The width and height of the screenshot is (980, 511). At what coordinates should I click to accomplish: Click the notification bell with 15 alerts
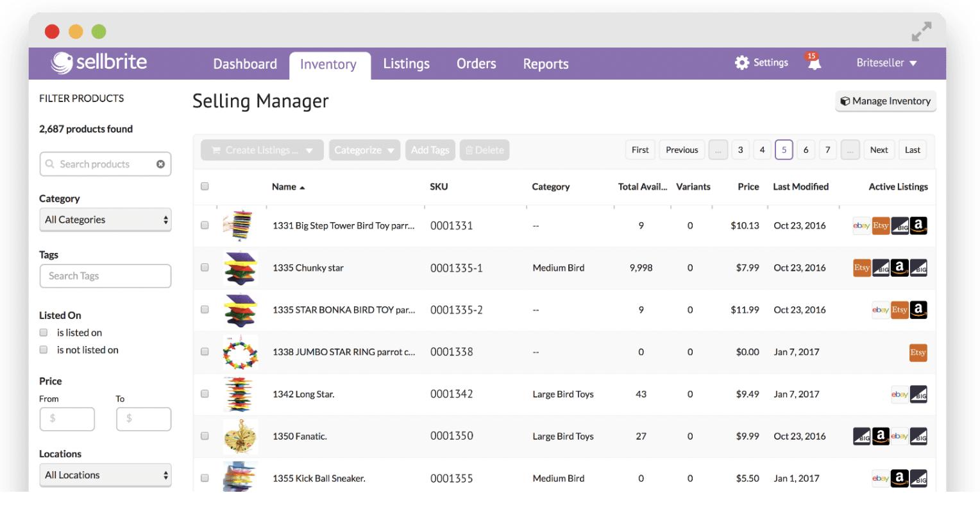pos(813,64)
